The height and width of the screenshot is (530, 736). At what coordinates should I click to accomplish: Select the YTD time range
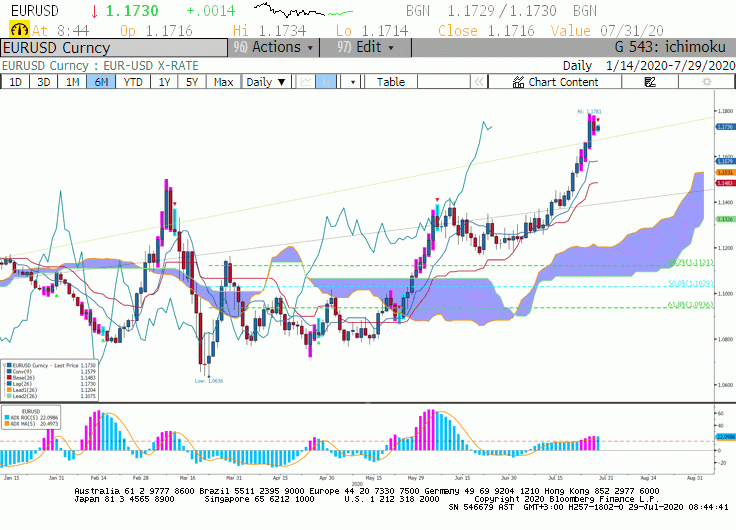pos(133,82)
